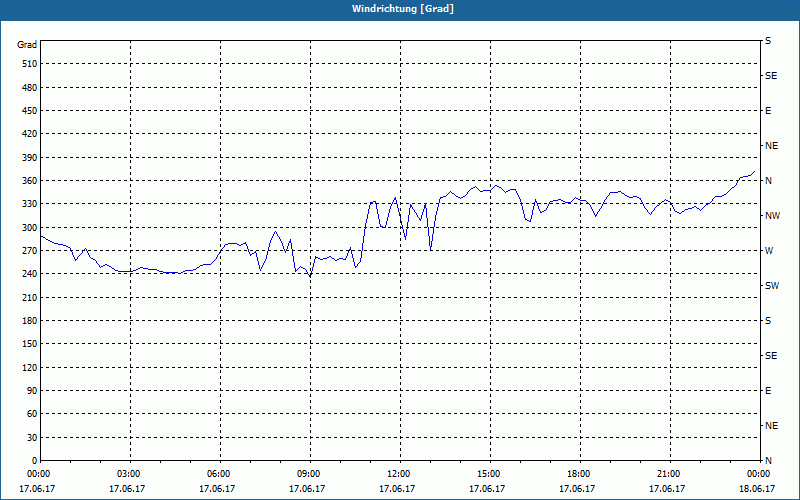This screenshot has height=500, width=800.
Task: Pick the '210' y-axis tick label
Action: 30,297
